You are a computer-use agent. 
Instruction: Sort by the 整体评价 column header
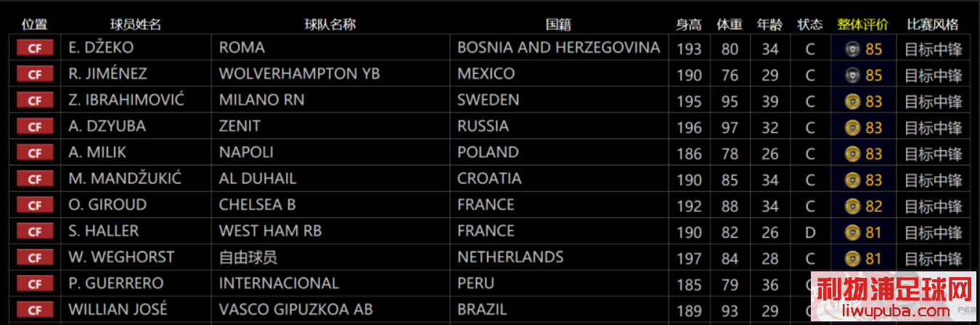point(862,24)
